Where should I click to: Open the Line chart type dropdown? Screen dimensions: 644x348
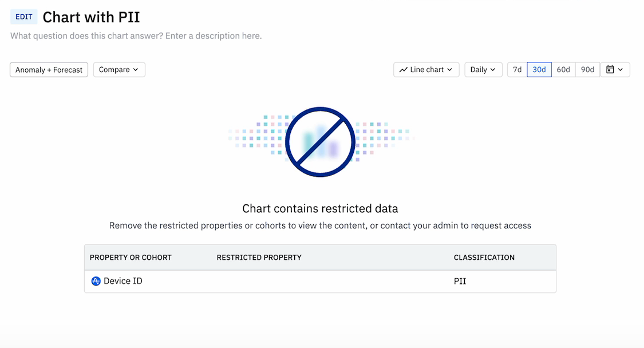426,70
